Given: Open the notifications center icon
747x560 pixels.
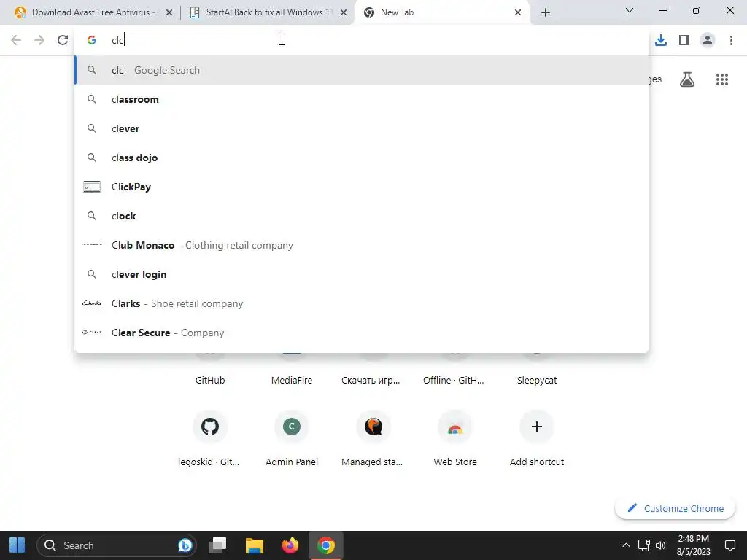Looking at the screenshot, I should [x=729, y=545].
